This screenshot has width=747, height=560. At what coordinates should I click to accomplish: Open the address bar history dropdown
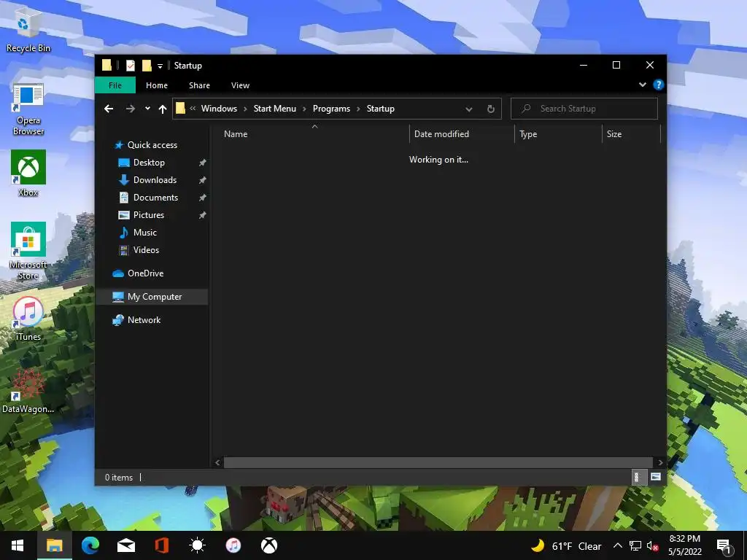(x=469, y=109)
